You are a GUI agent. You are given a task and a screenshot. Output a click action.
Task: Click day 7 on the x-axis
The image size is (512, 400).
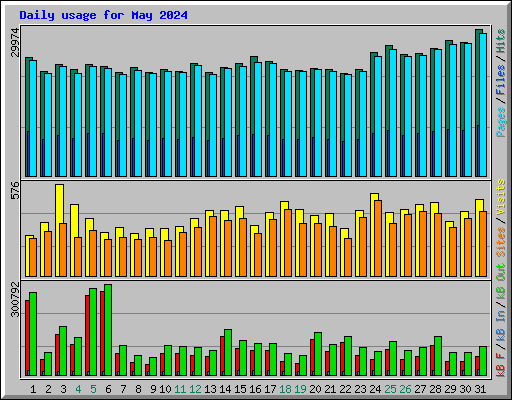coord(123,389)
